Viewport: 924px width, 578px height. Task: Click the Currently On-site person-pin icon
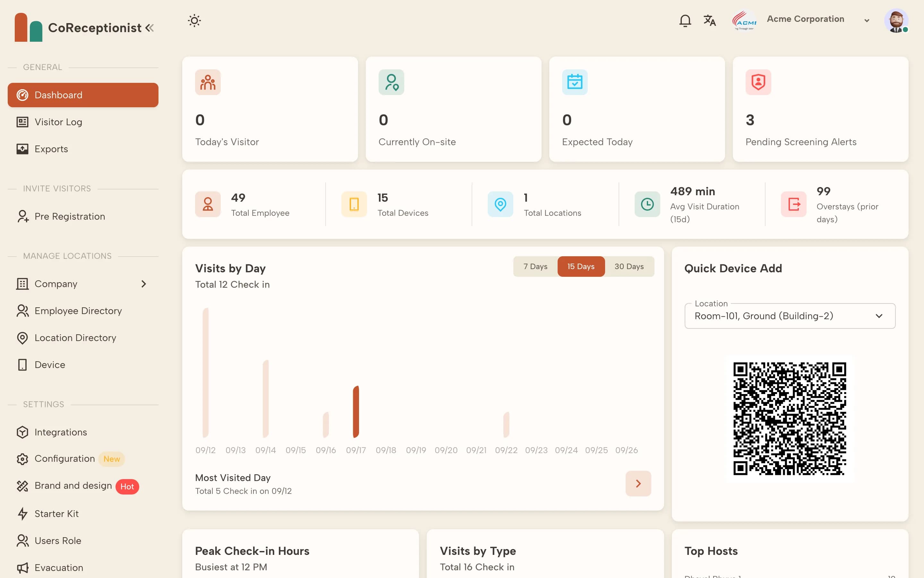391,82
